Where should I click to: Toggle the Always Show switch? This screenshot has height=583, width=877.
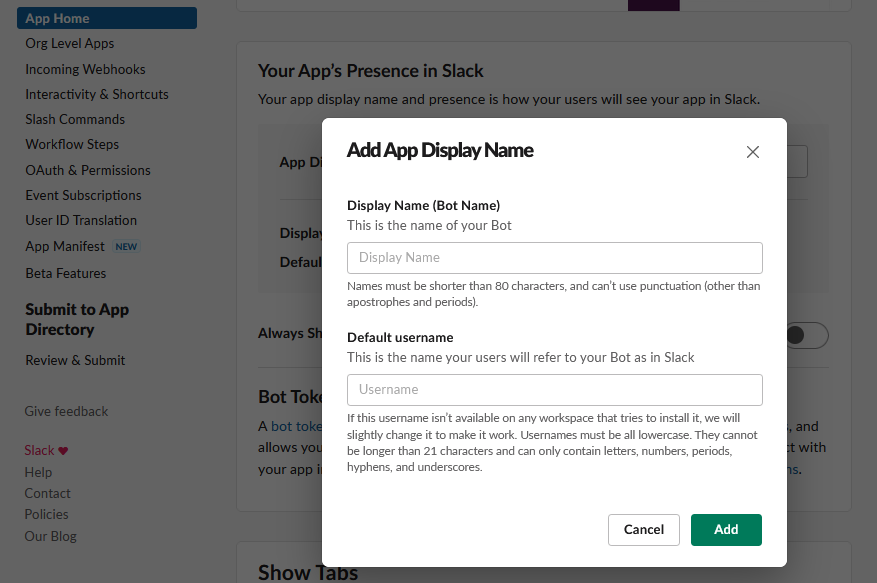click(x=807, y=335)
